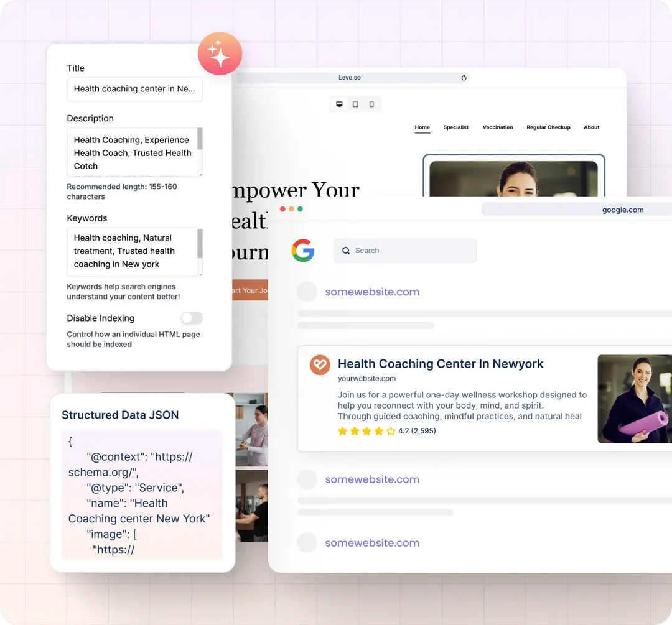Click 'Recommended length: 155-160 characters' hint
The width and height of the screenshot is (672, 625).
(x=122, y=192)
